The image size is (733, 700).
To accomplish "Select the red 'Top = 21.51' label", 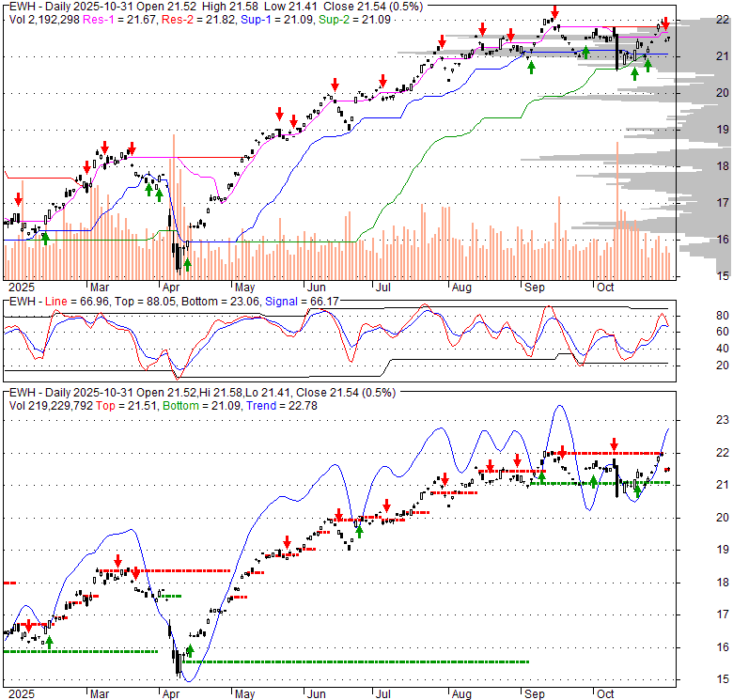I will click(126, 406).
